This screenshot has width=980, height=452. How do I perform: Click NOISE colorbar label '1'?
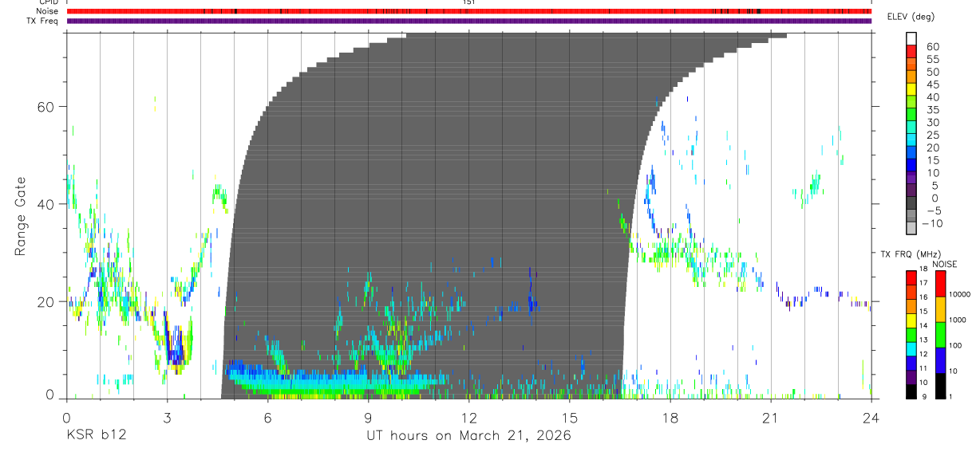click(x=950, y=396)
